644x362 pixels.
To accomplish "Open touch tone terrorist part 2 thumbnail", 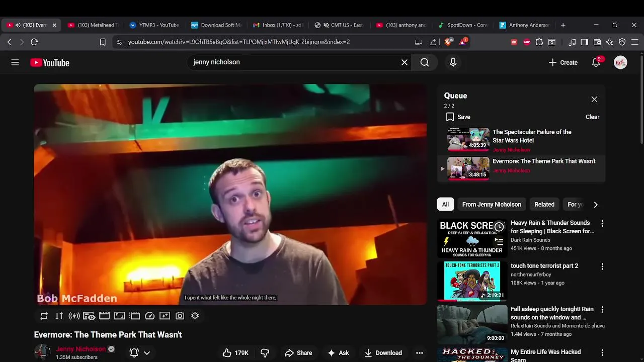I will click(x=472, y=281).
